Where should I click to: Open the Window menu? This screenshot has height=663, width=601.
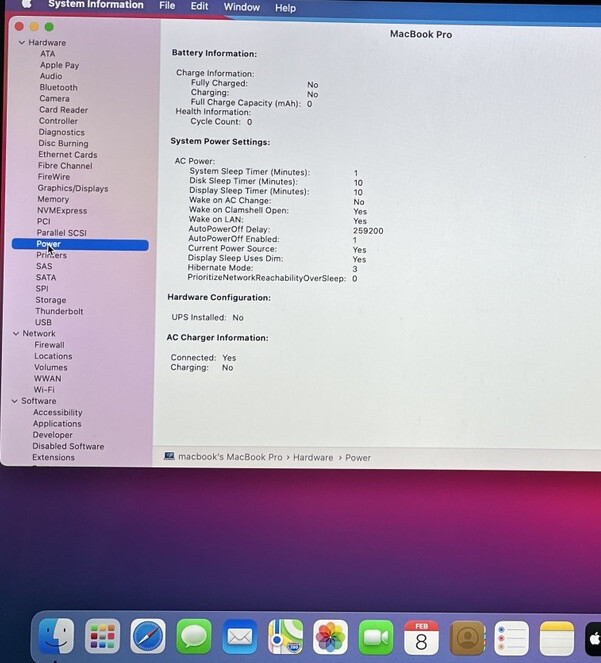[x=241, y=7]
